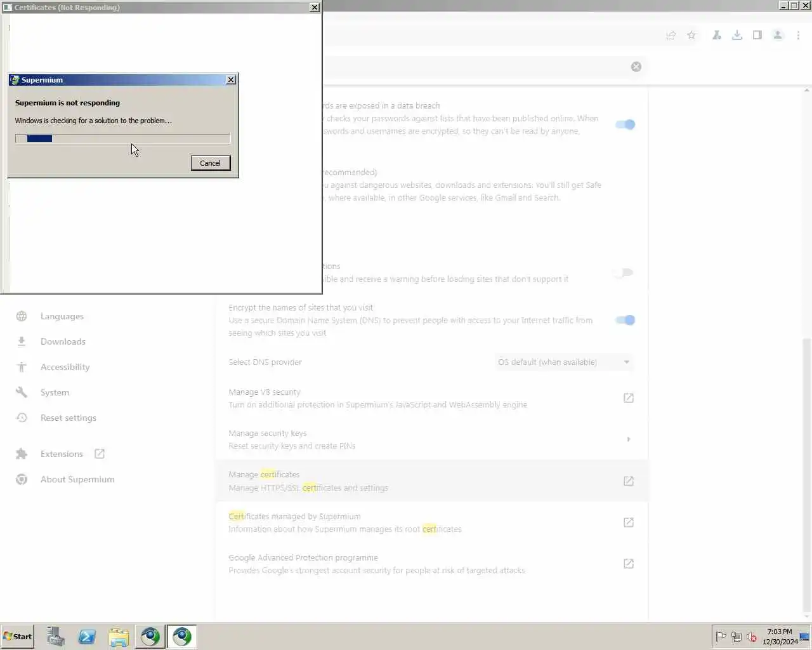
Task: Click 'Manage security keys' text
Action: [267, 433]
